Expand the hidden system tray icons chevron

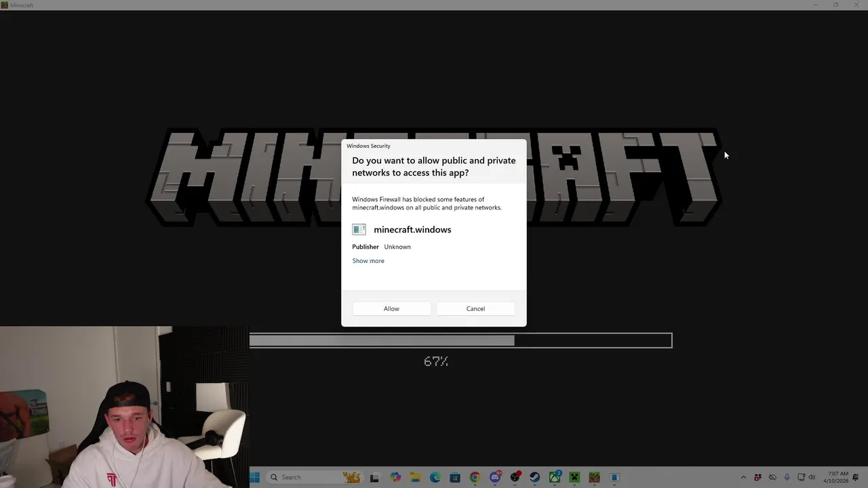(743, 477)
